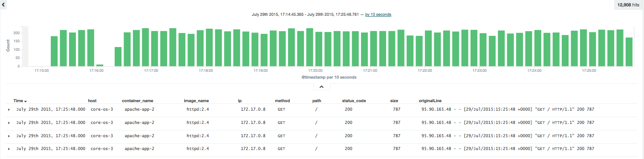The image size is (644, 159).
Task: Click the originalLine text in the first row
Action: coord(508,110)
